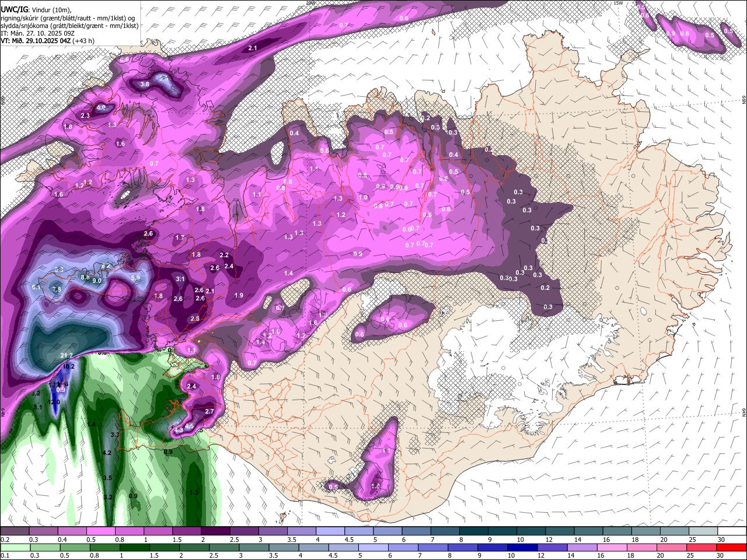
Task: Click the '4.0' value on the map
Action: coord(102,107)
